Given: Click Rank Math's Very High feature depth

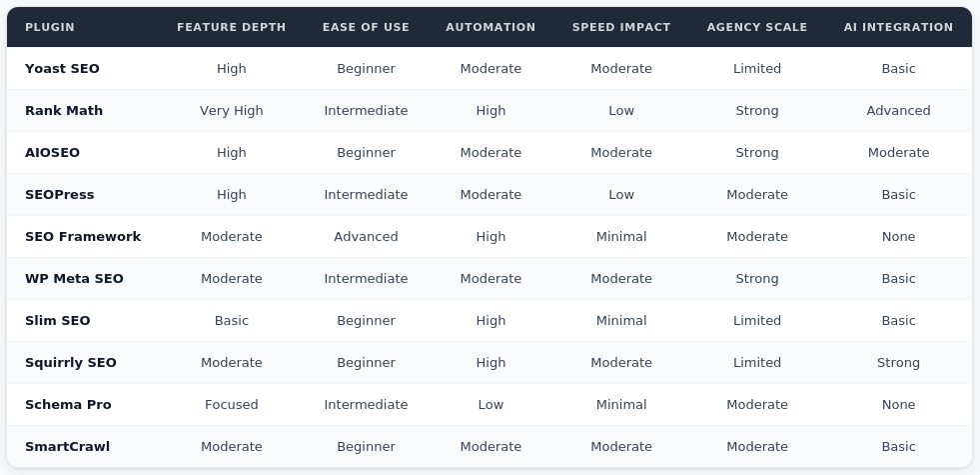Looking at the screenshot, I should tap(231, 110).
